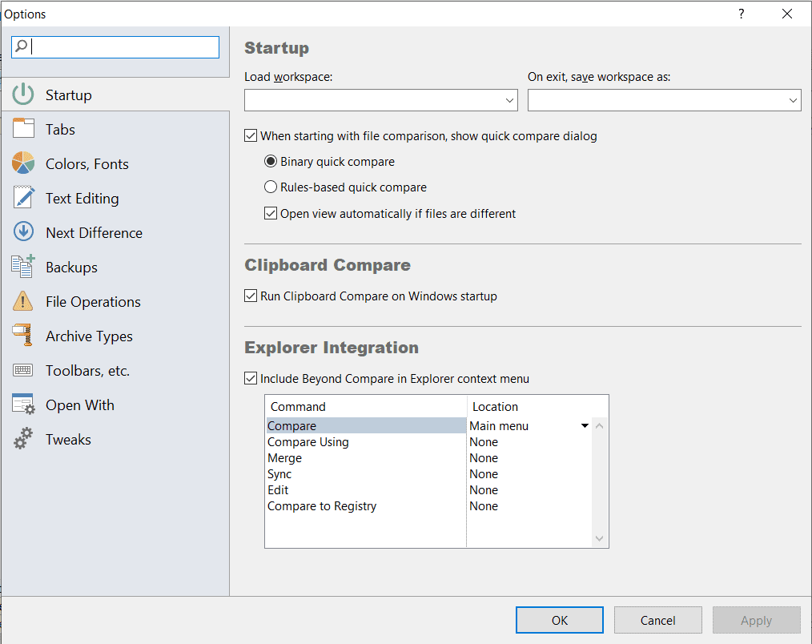Click the help question mark icon
This screenshot has width=812, height=644.
coord(741,14)
